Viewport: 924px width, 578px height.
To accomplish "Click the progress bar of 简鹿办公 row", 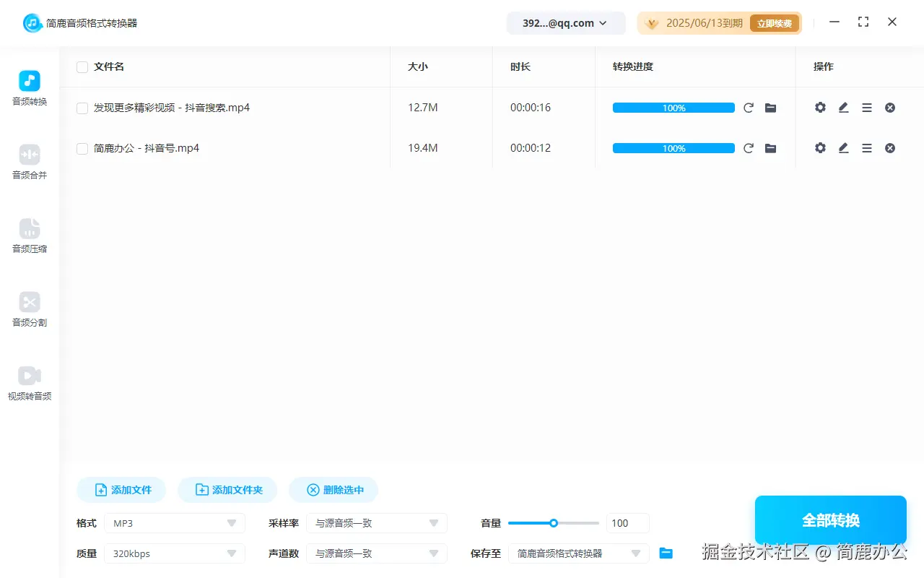I will pos(674,148).
